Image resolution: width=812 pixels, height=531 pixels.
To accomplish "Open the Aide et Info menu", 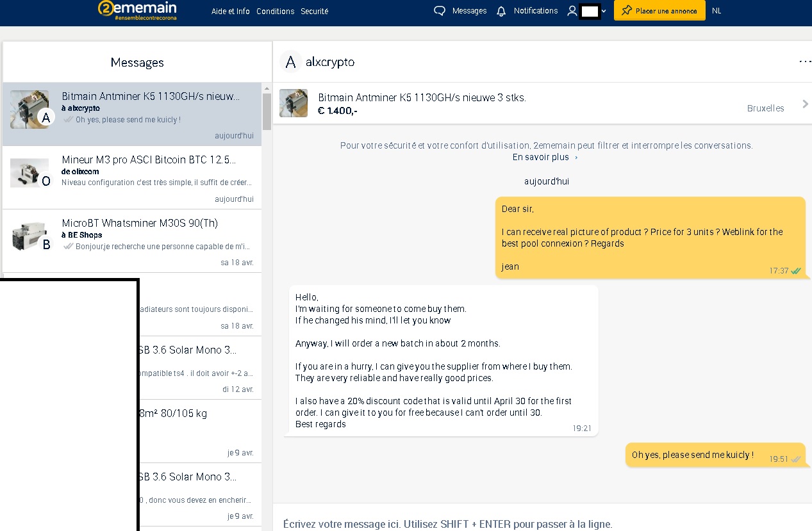I will pyautogui.click(x=231, y=12).
